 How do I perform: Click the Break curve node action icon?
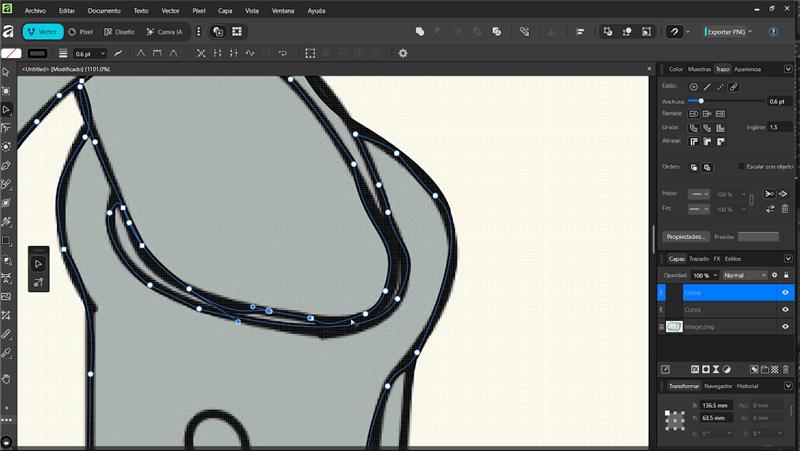[201, 53]
